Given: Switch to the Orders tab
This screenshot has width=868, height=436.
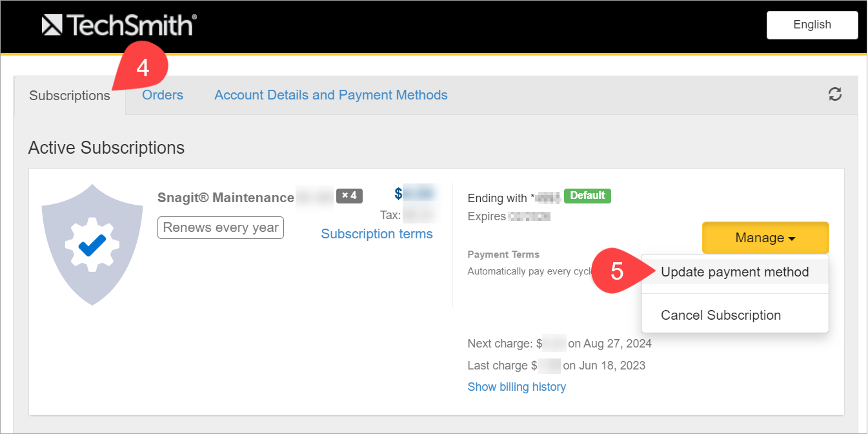Looking at the screenshot, I should 162,94.
